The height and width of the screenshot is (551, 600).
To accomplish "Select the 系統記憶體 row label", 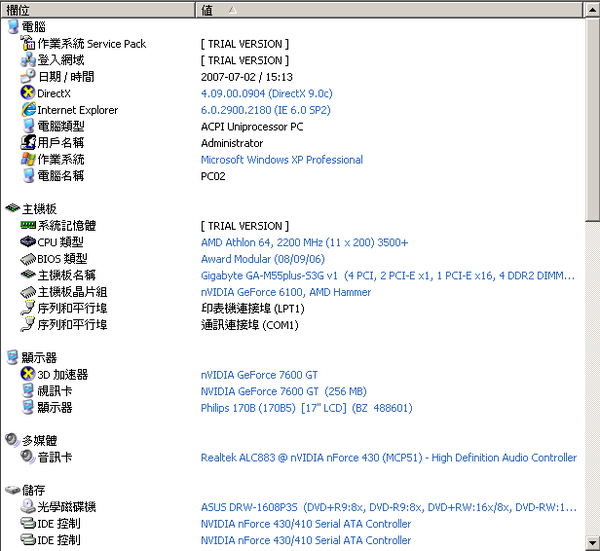I will (x=67, y=225).
